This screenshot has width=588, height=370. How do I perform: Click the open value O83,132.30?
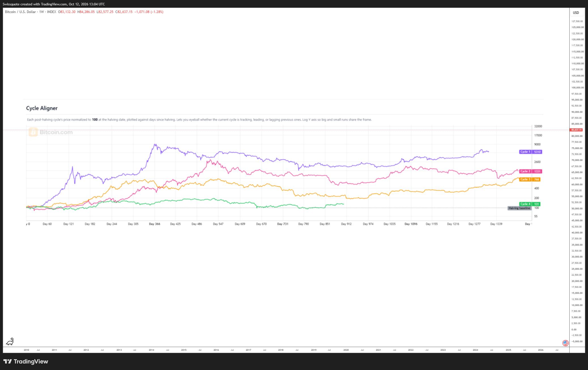[67, 12]
